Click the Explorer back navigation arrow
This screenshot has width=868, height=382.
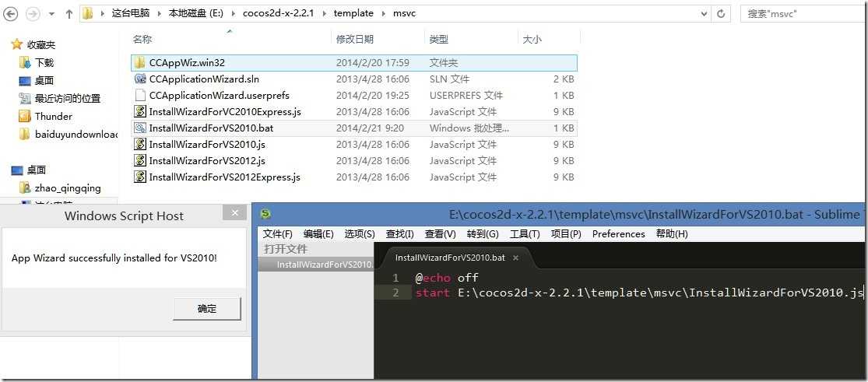coord(11,13)
